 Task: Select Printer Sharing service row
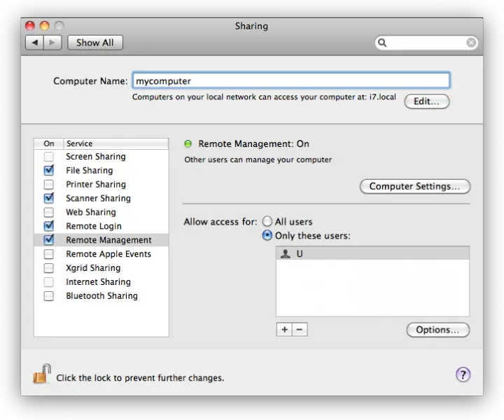[101, 185]
